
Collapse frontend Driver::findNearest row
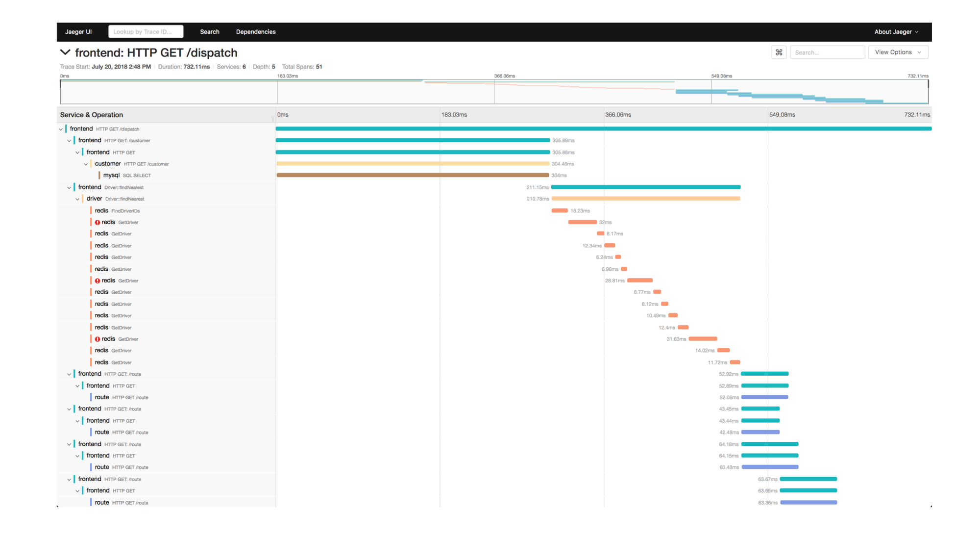pos(69,187)
